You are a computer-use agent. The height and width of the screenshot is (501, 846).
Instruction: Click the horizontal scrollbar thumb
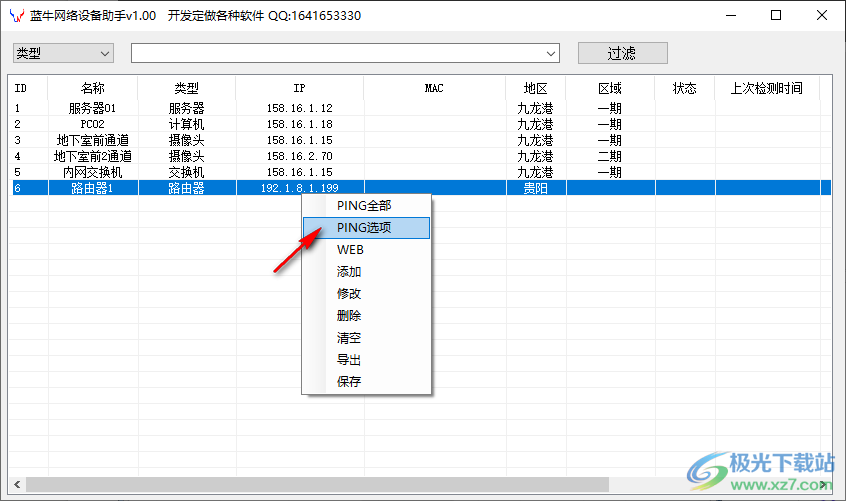pyautogui.click(x=317, y=484)
